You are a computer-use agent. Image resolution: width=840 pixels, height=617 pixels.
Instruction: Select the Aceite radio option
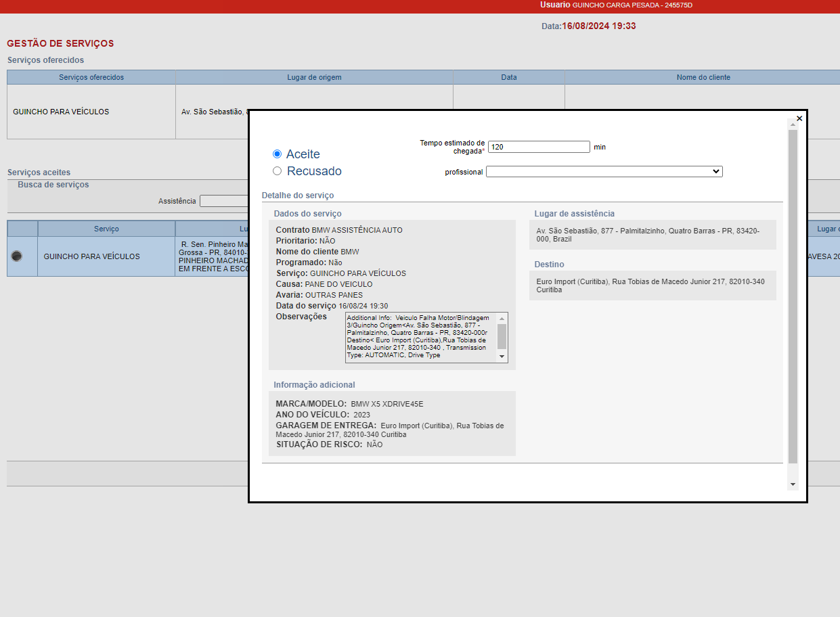pos(277,154)
